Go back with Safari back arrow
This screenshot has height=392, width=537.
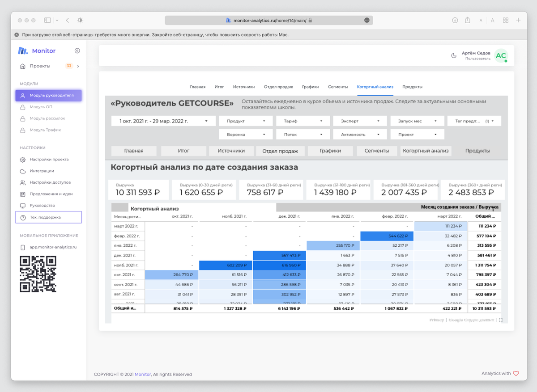[x=67, y=20]
